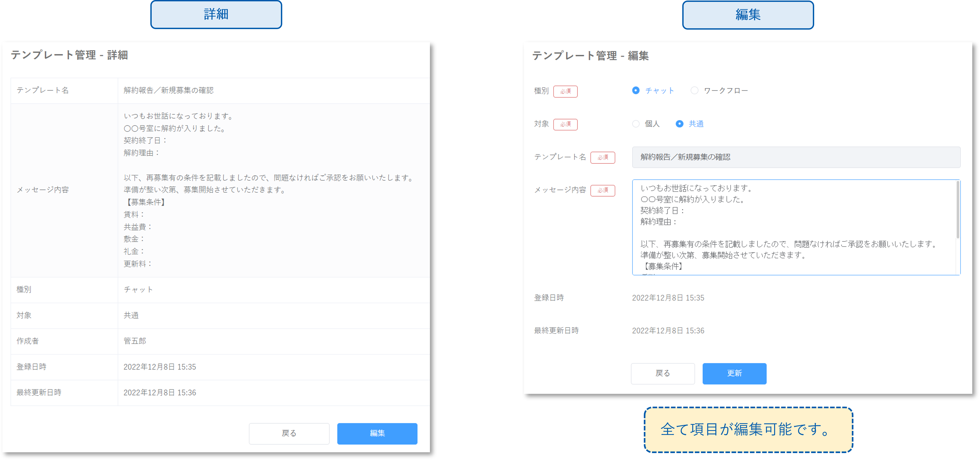Select the チャット radio button

(636, 90)
